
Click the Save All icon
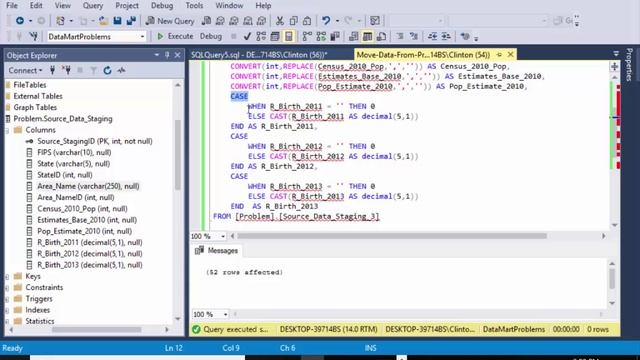click(x=131, y=20)
